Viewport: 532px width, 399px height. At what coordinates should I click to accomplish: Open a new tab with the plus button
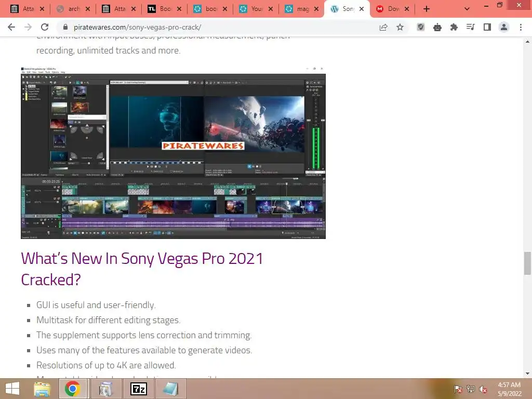point(427,9)
